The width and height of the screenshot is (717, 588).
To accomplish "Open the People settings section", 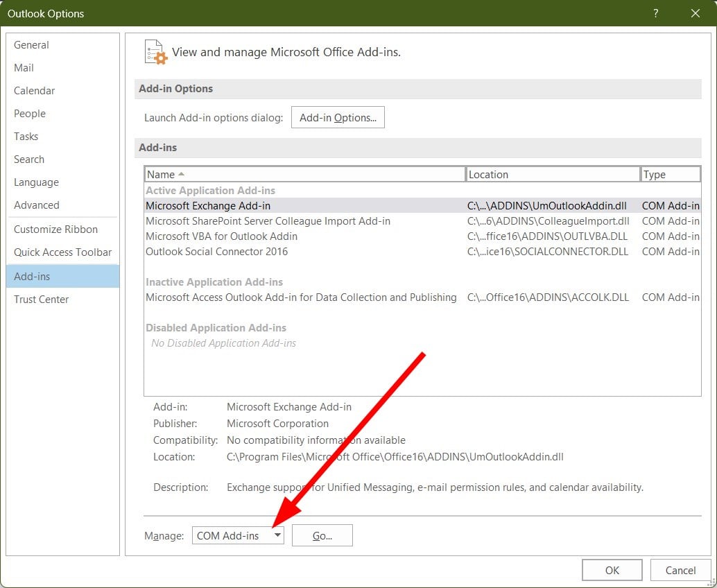I will 30,113.
